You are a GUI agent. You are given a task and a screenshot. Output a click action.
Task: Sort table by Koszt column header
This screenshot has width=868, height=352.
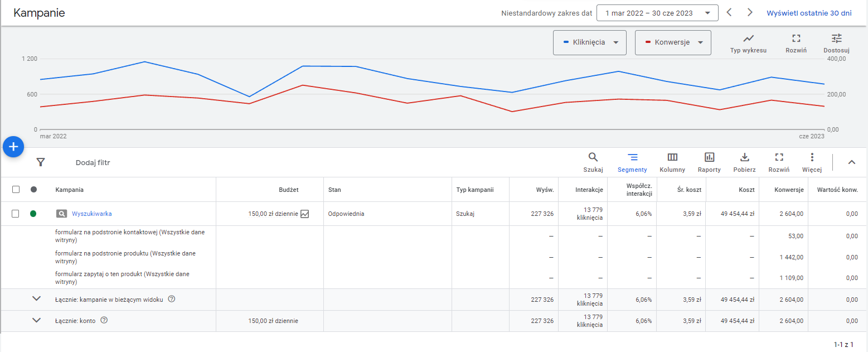[x=747, y=190]
